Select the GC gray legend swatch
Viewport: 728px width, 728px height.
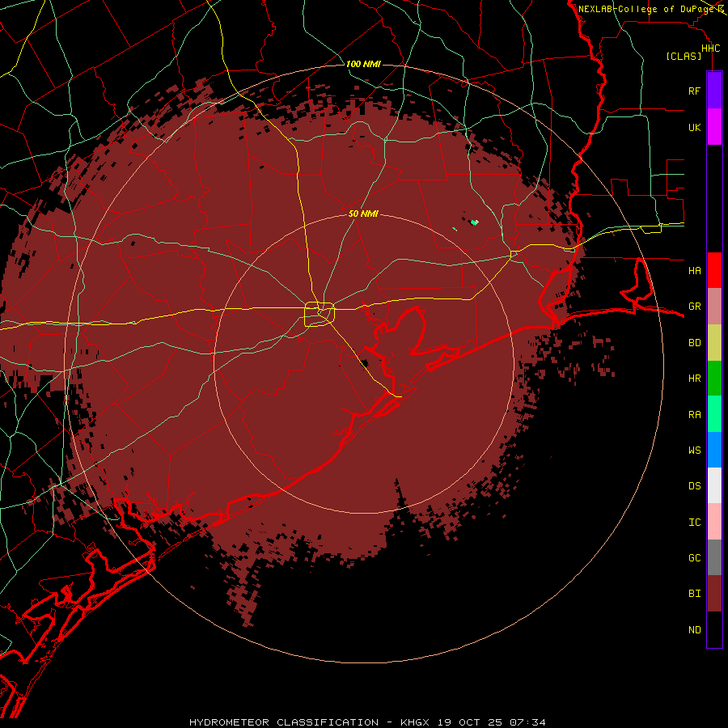[x=714, y=557]
